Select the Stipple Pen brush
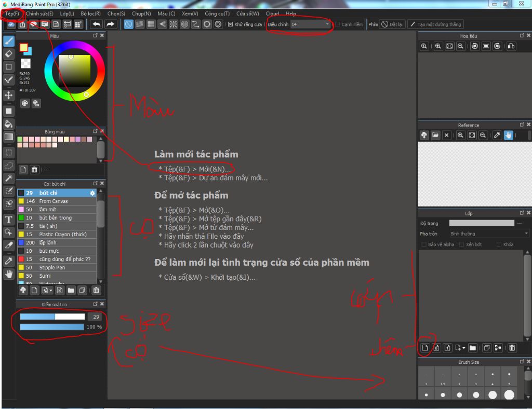This screenshot has height=409, width=532. pyautogui.click(x=57, y=267)
